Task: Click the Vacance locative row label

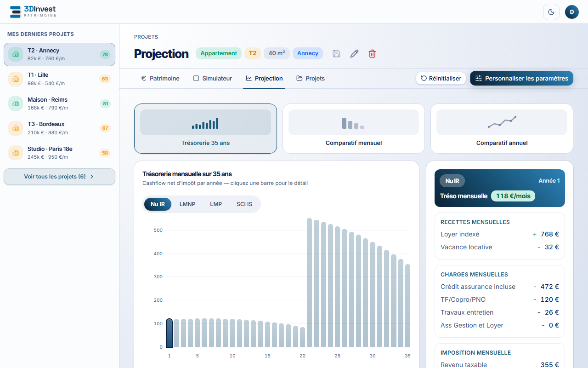Action: (466, 247)
